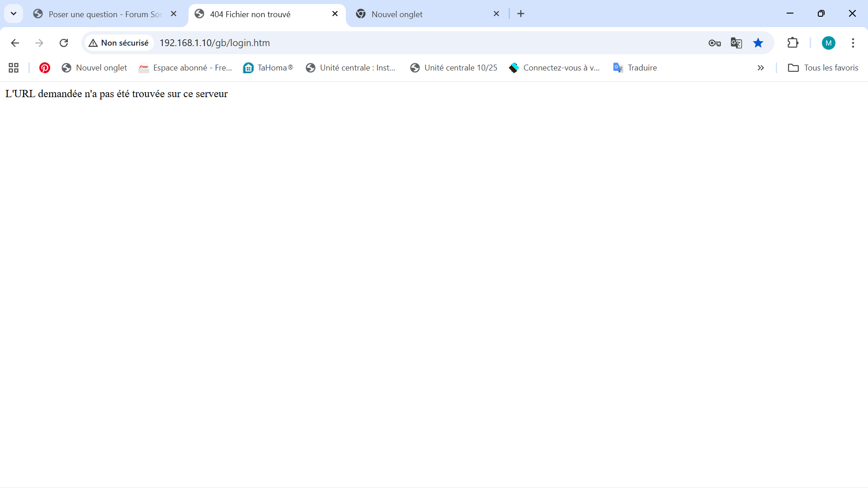Open the TaHoma bookmark
Screen dimensions: 868x488
[x=268, y=68]
